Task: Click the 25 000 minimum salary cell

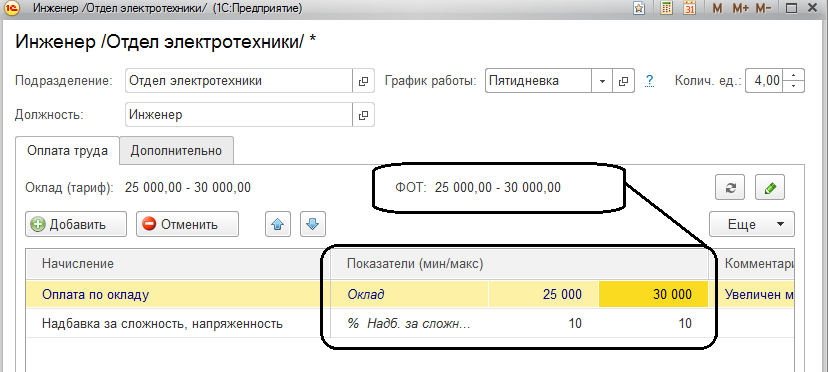Action: (x=543, y=294)
